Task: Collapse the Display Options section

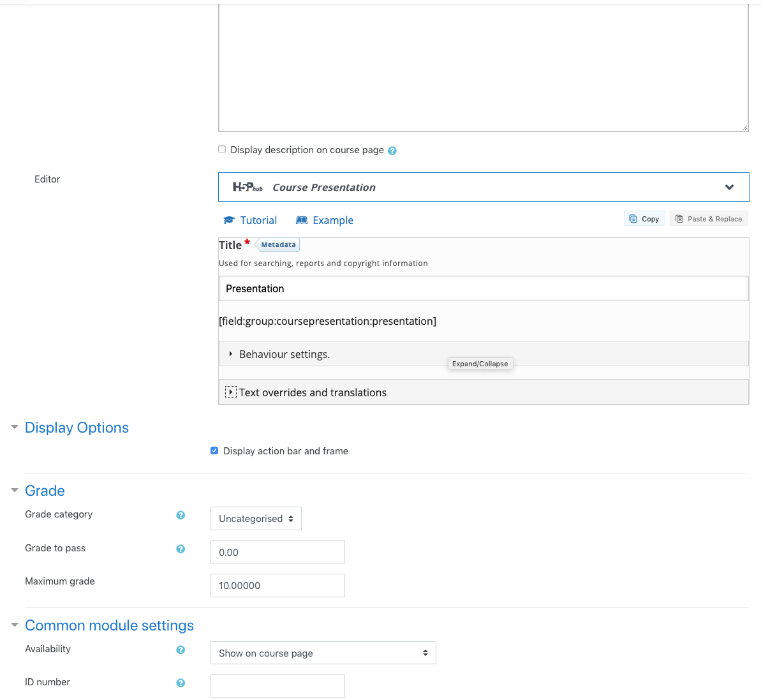Action: click(x=15, y=427)
